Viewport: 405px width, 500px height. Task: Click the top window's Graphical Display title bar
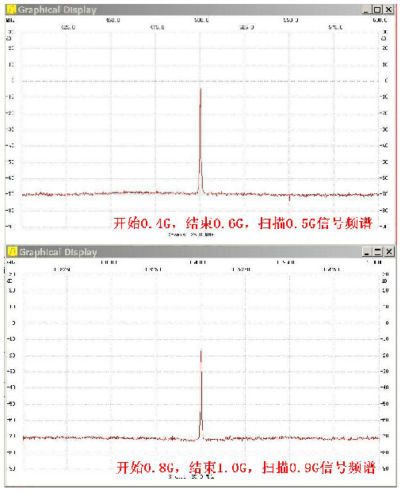coord(200,10)
